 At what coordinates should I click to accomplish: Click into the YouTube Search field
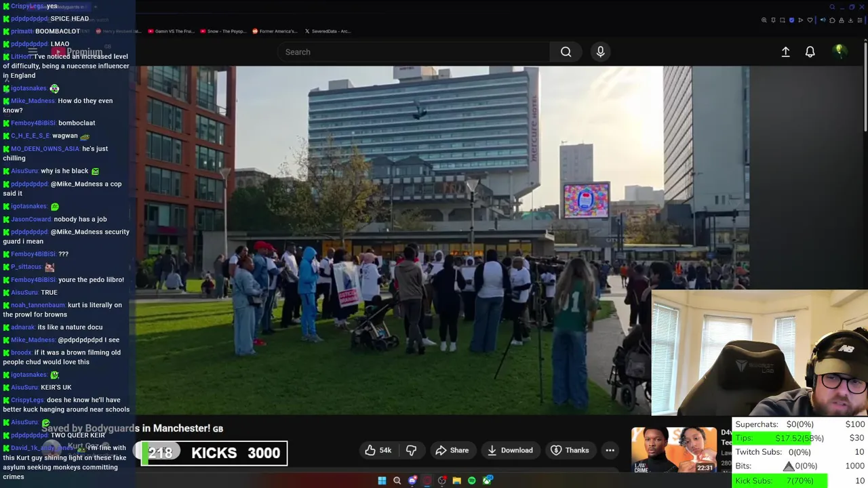(x=414, y=52)
